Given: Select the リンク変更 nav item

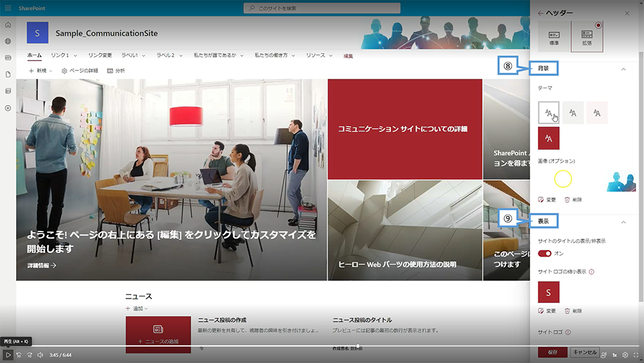Looking at the screenshot, I should (100, 55).
